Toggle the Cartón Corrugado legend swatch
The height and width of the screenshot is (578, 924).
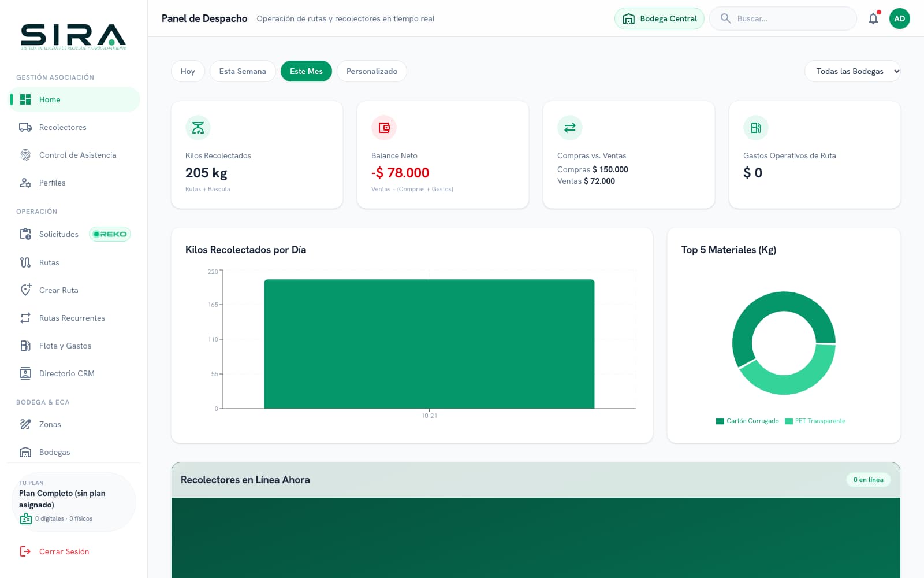pos(720,421)
